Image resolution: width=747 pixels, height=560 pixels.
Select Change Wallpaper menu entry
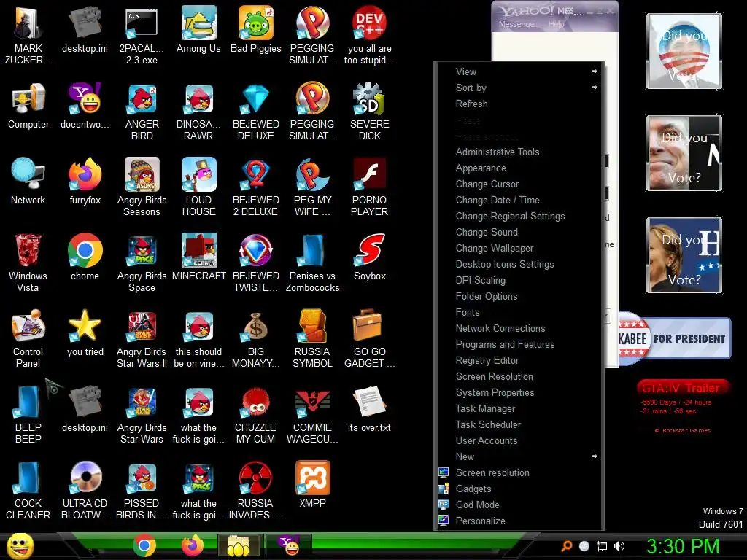point(519,248)
